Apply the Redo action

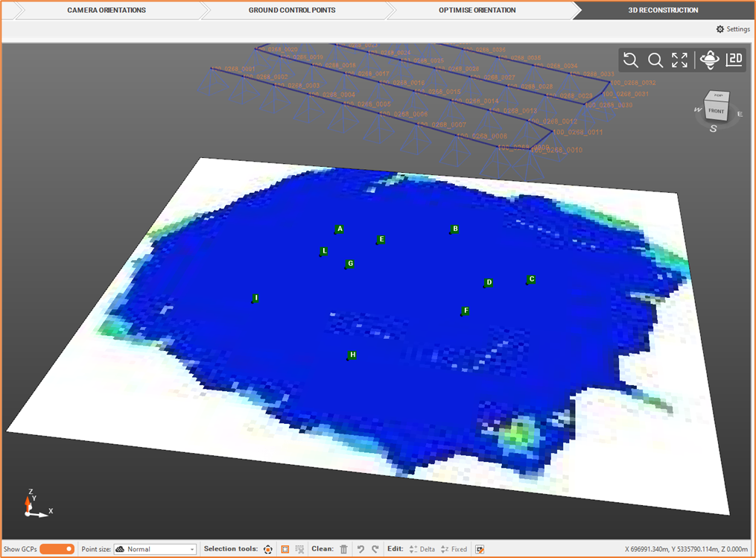375,548
